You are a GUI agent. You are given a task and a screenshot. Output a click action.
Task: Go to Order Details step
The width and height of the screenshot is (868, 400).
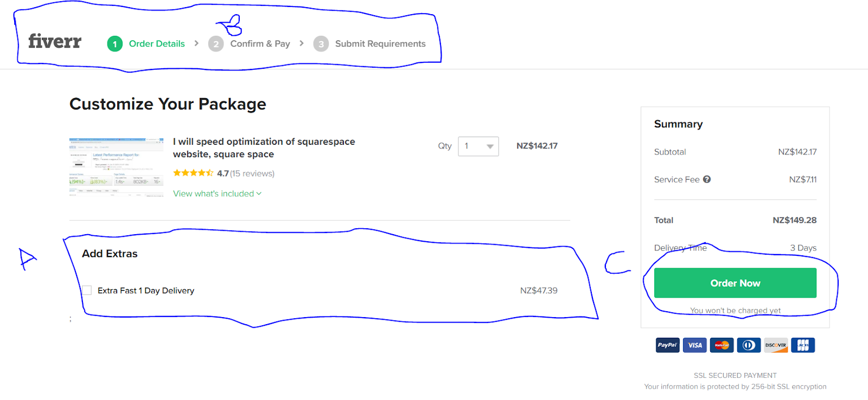click(157, 44)
